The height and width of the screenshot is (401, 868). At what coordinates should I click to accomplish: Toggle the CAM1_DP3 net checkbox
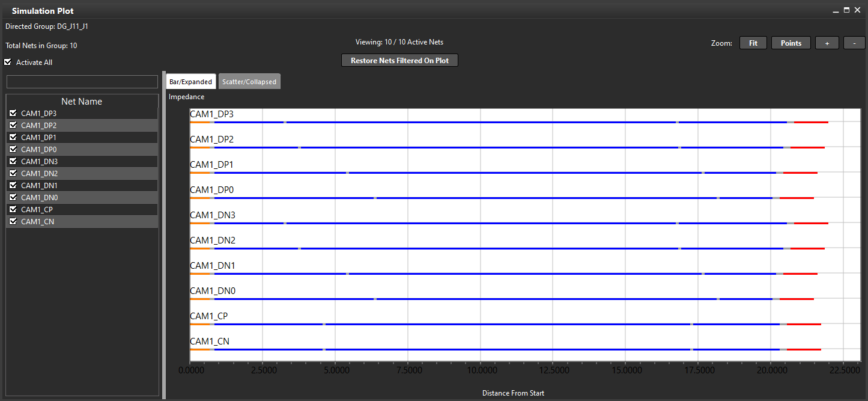point(13,113)
